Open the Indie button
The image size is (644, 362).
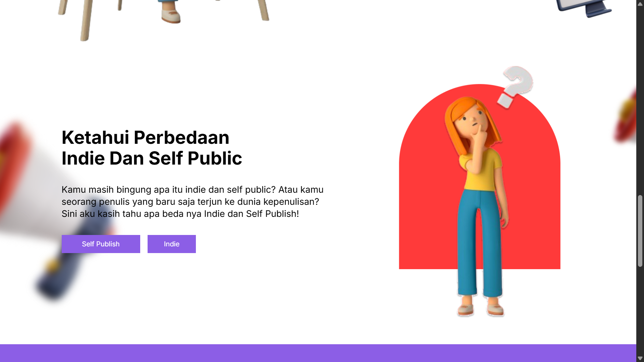[x=171, y=244]
